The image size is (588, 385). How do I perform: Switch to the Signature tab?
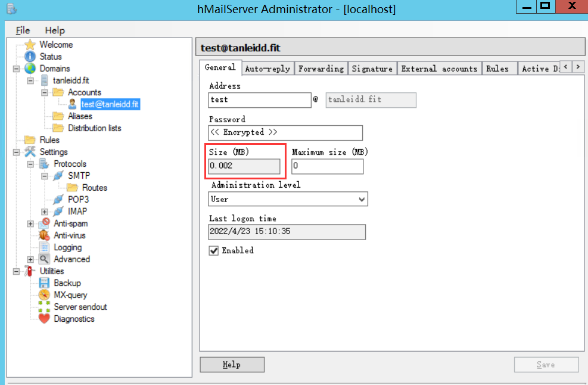tap(372, 69)
